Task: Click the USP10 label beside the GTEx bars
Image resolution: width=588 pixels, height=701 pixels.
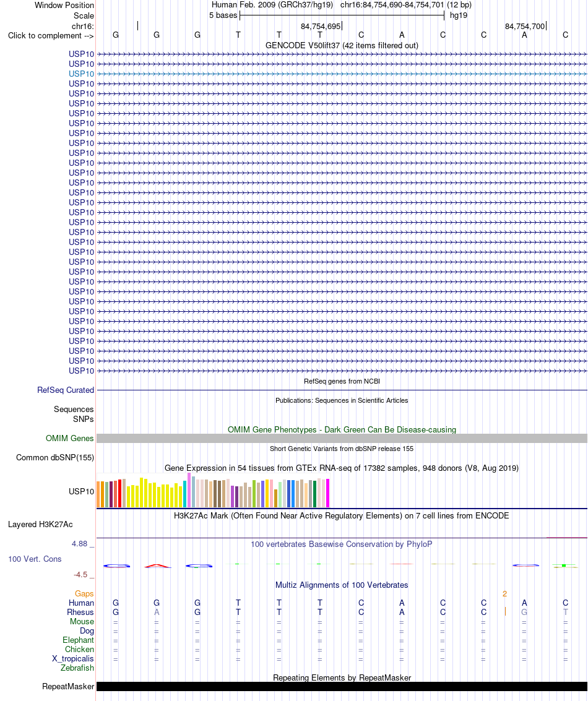Action: pos(81,491)
